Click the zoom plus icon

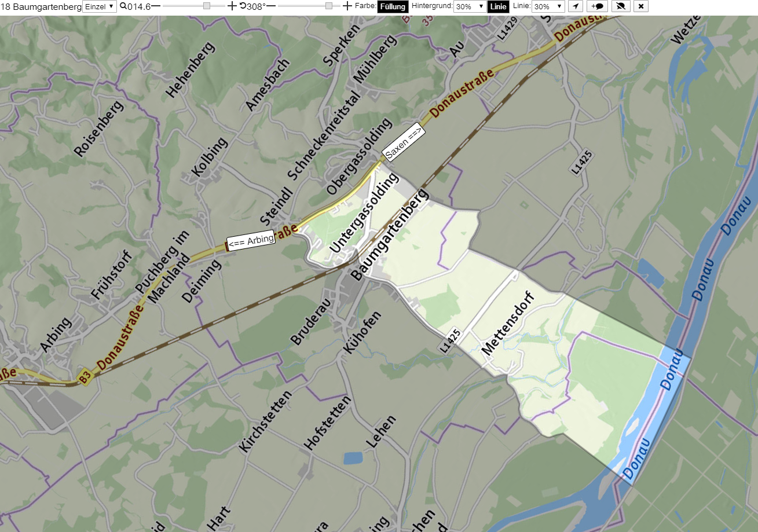[x=232, y=6]
